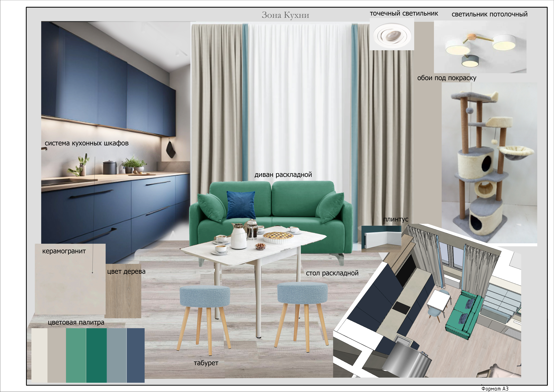Click the blue cushion on sofa
The width and height of the screenshot is (554, 392).
(241, 205)
